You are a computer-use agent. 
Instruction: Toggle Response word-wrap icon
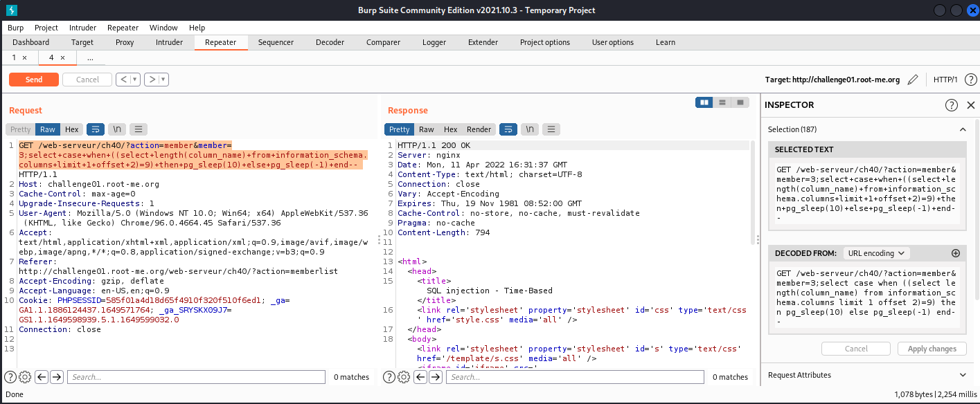click(508, 129)
